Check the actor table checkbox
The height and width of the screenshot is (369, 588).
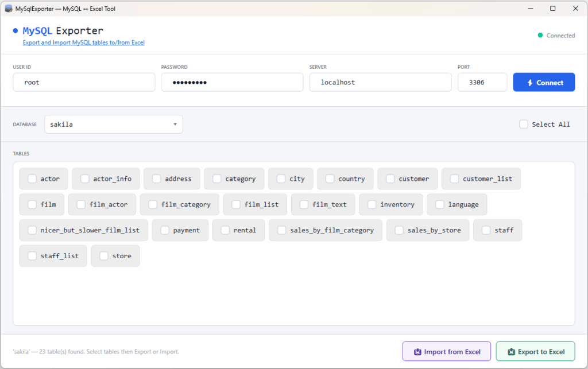click(x=32, y=178)
